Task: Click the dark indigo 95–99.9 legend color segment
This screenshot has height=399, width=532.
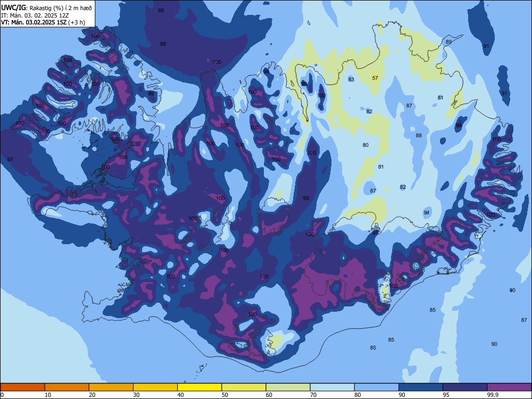Action: pyautogui.click(x=465, y=387)
